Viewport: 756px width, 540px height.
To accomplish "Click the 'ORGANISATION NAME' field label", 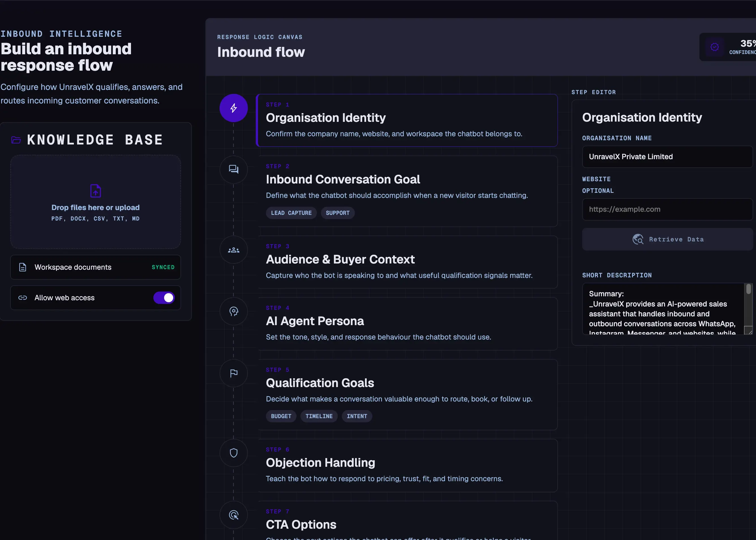I will (617, 138).
